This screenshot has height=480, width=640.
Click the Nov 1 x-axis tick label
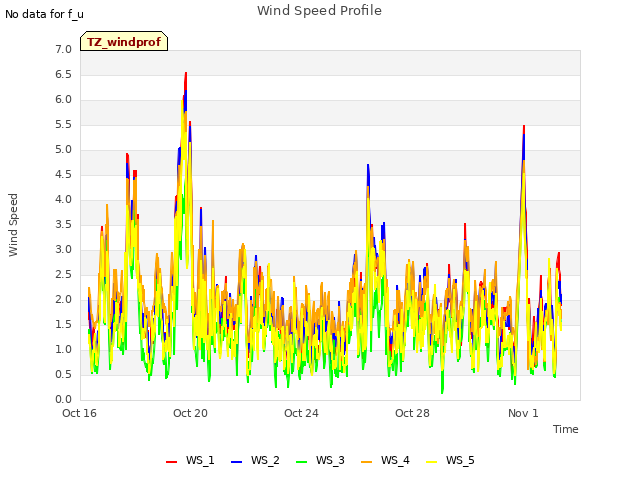(523, 413)
